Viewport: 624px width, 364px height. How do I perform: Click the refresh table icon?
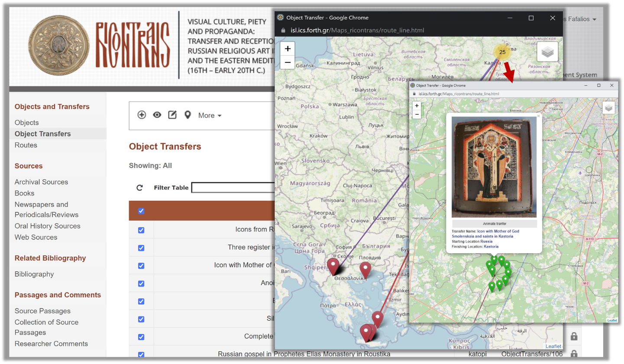139,187
